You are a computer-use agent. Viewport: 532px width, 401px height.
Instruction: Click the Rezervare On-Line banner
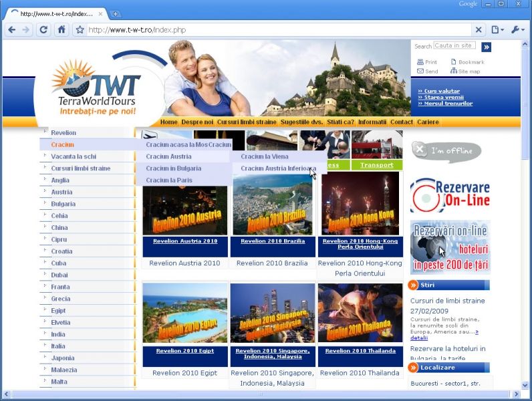click(x=450, y=193)
